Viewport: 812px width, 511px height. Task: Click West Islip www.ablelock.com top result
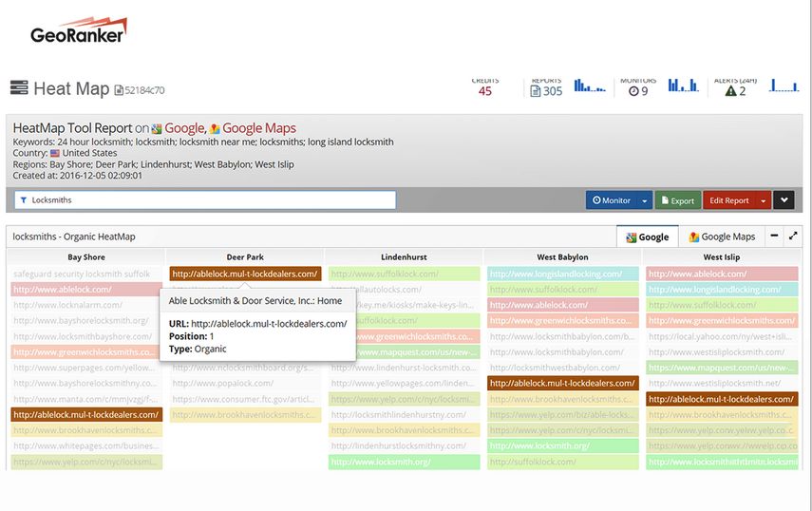(722, 274)
